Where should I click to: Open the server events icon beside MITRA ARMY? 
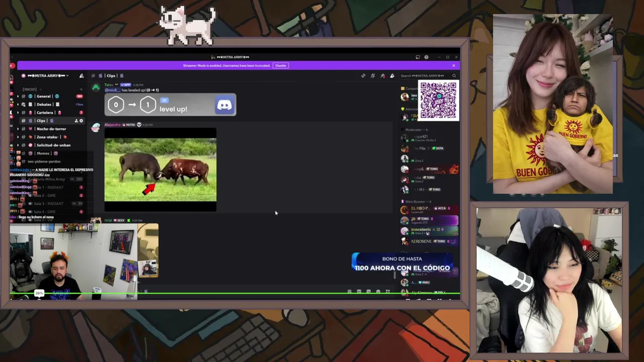(x=82, y=75)
